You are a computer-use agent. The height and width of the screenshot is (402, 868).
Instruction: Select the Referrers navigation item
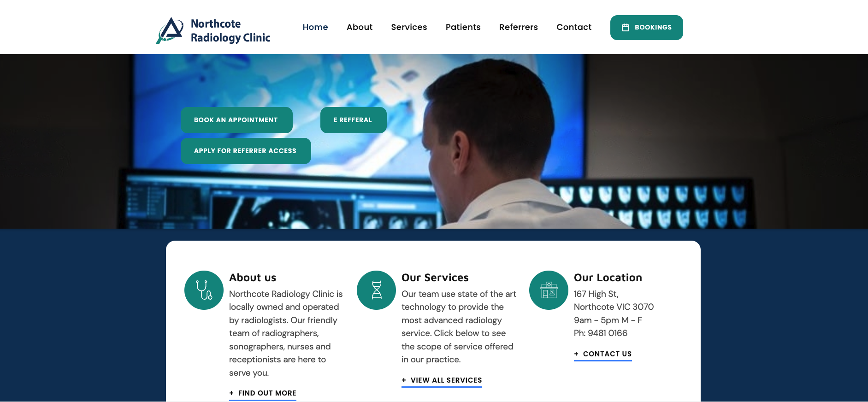(x=518, y=27)
